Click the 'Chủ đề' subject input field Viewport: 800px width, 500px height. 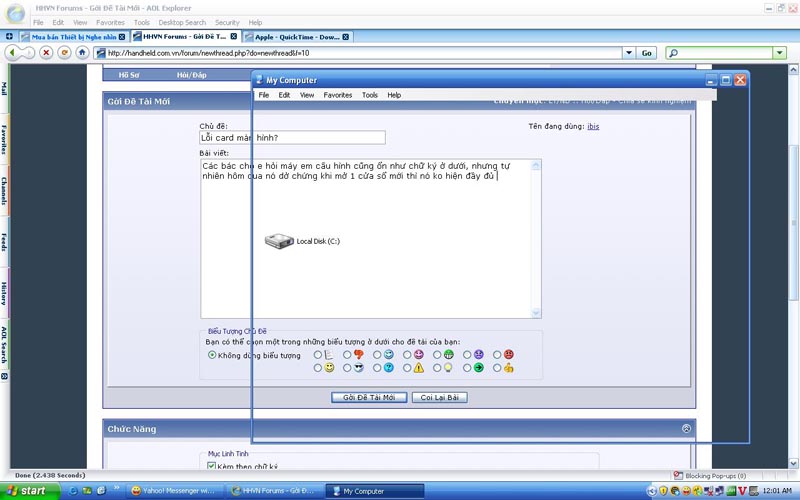pos(292,138)
